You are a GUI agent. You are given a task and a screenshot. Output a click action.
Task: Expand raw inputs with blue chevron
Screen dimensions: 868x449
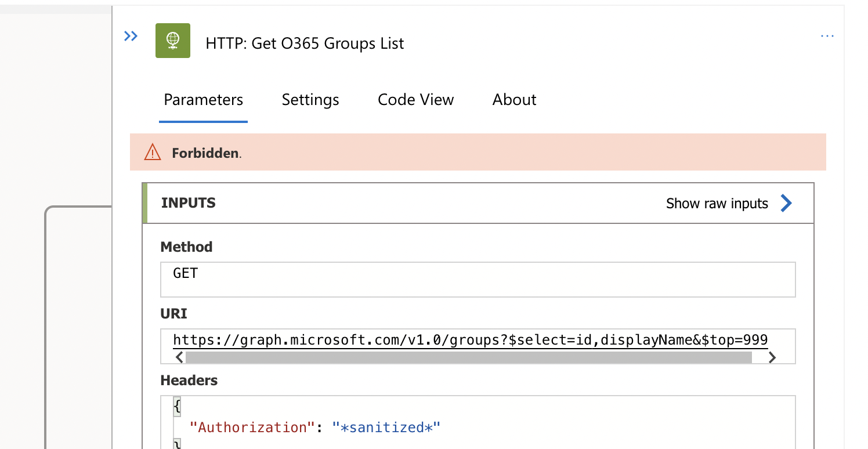786,203
